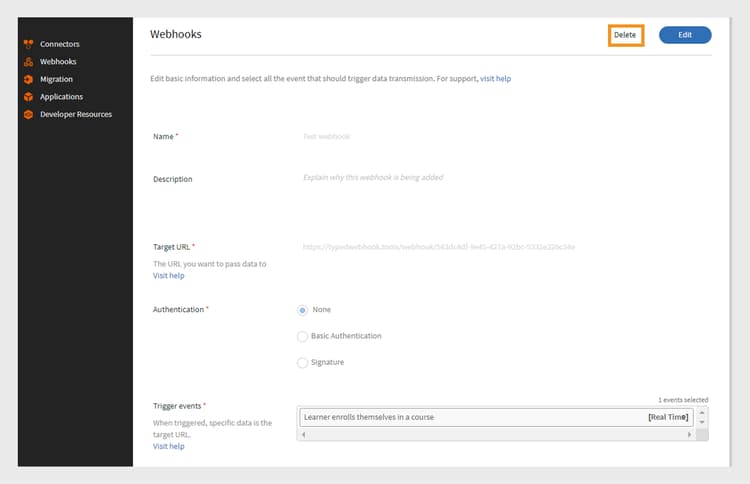Select Signature authentication radio button
Screen dimensions: 750x484
[x=303, y=362]
